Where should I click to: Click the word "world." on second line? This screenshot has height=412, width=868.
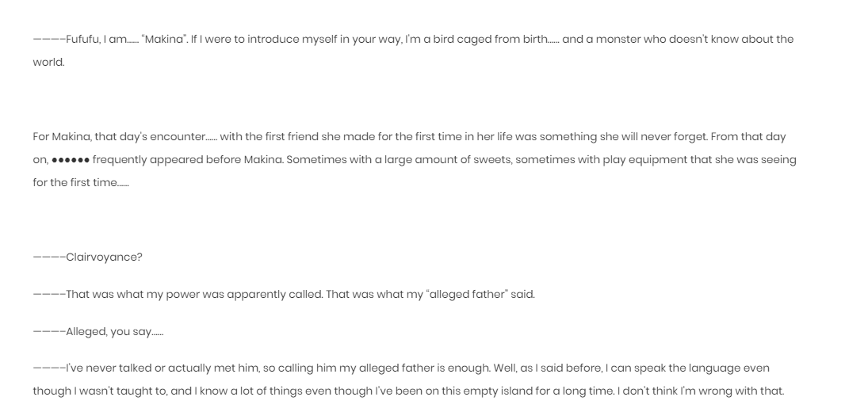(x=48, y=63)
